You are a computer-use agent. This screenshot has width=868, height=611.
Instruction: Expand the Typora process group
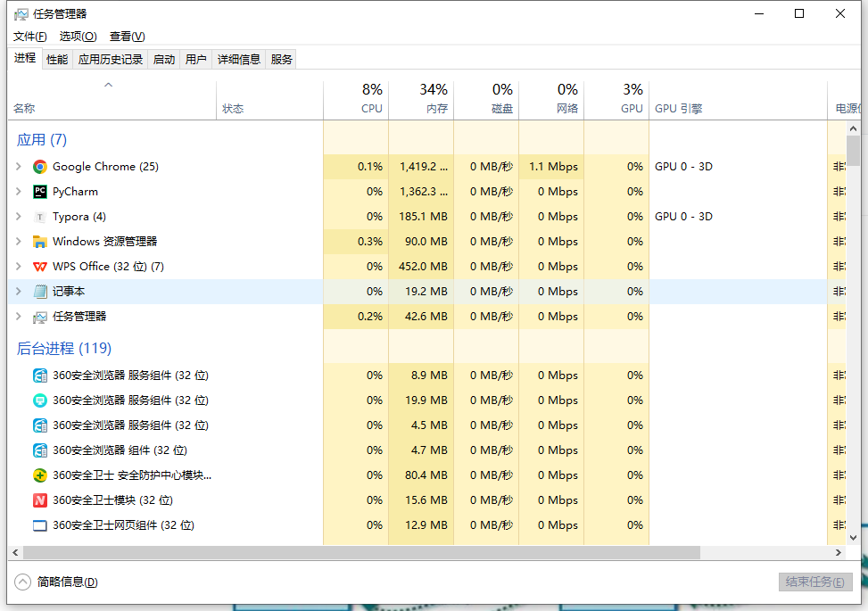tap(20, 216)
